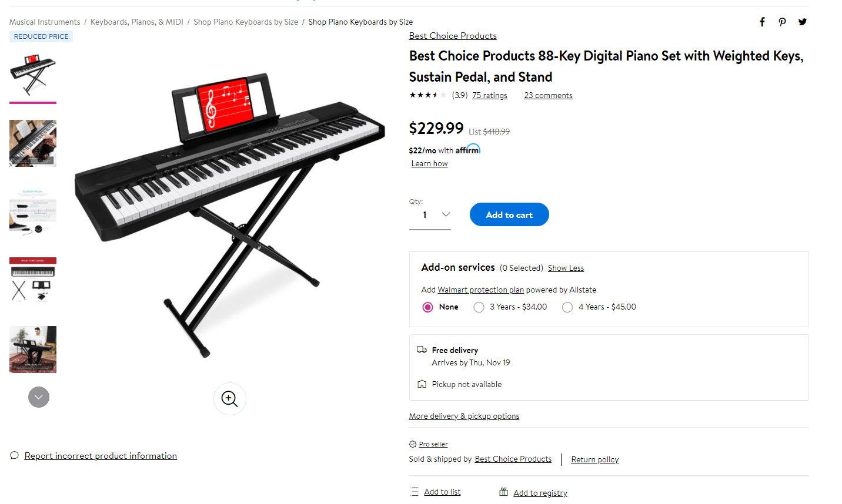Image resolution: width=842 pixels, height=504 pixels.
Task: Click the pickup availability house icon
Action: (421, 384)
